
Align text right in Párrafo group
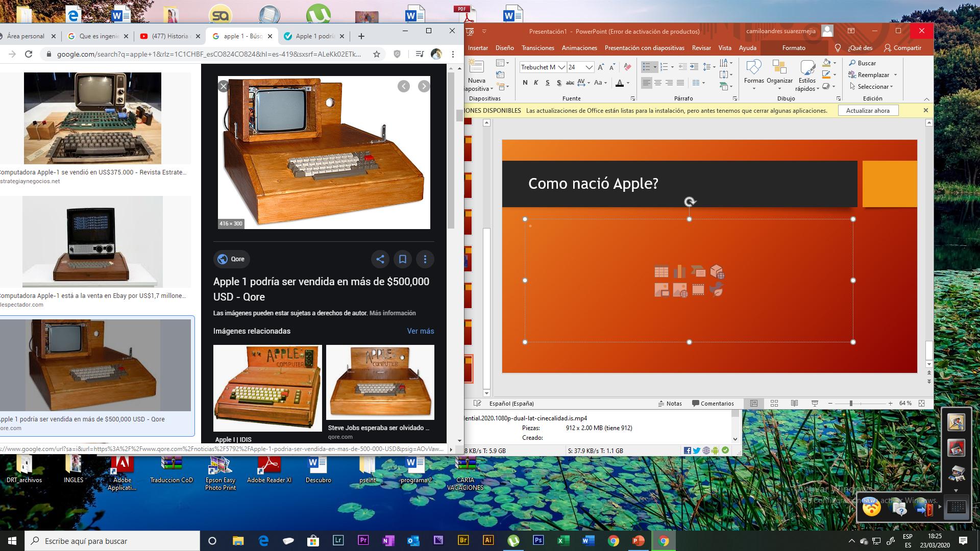[x=669, y=83]
